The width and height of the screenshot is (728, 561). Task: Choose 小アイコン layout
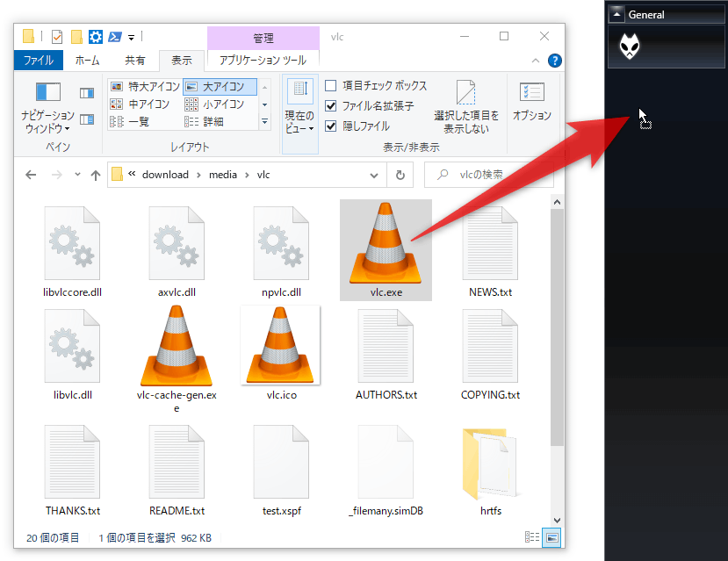click(x=214, y=104)
